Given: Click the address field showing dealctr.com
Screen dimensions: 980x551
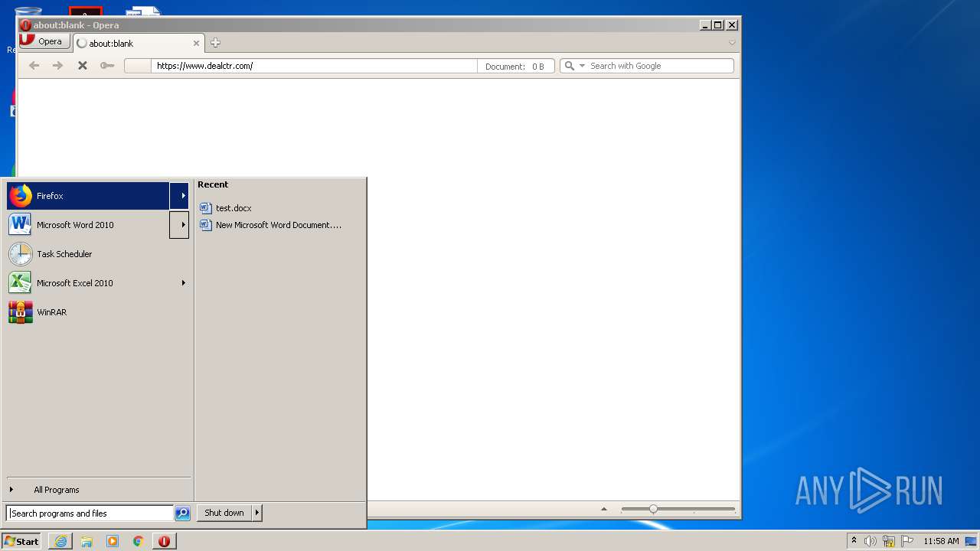Looking at the screenshot, I should (314, 66).
